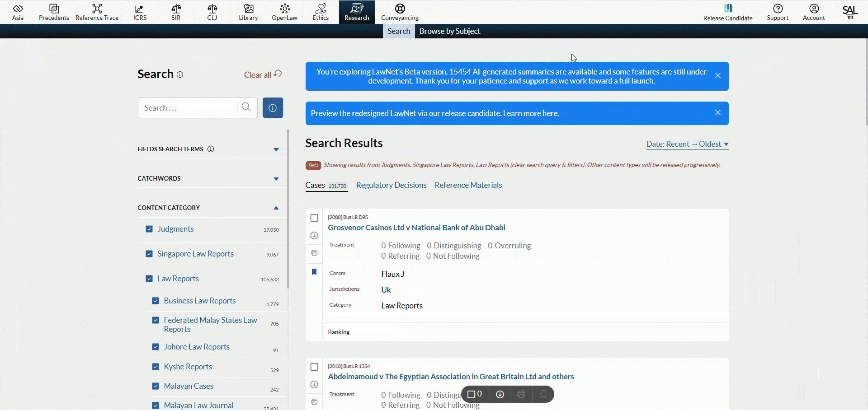868x410 pixels.
Task: Click the filter panel scrollbar
Action: pyautogui.click(x=288, y=210)
